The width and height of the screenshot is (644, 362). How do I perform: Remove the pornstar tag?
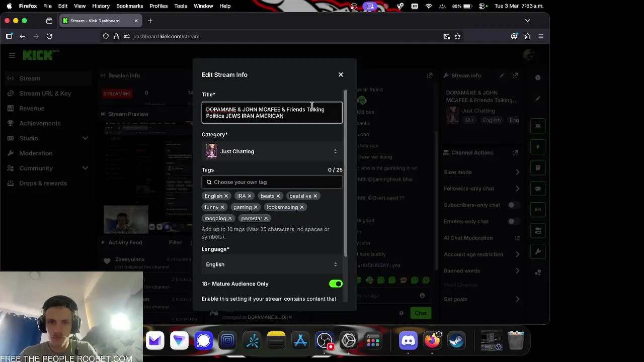pyautogui.click(x=266, y=218)
